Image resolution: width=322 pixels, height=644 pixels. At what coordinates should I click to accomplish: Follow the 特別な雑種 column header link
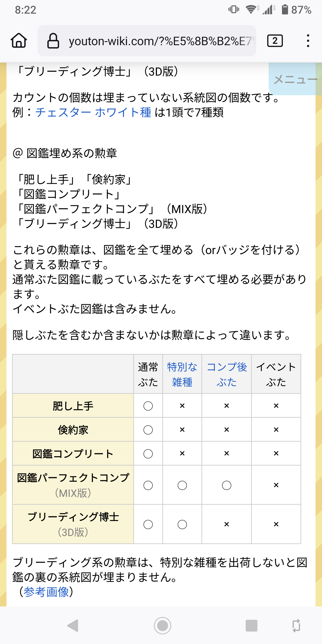[x=182, y=374]
